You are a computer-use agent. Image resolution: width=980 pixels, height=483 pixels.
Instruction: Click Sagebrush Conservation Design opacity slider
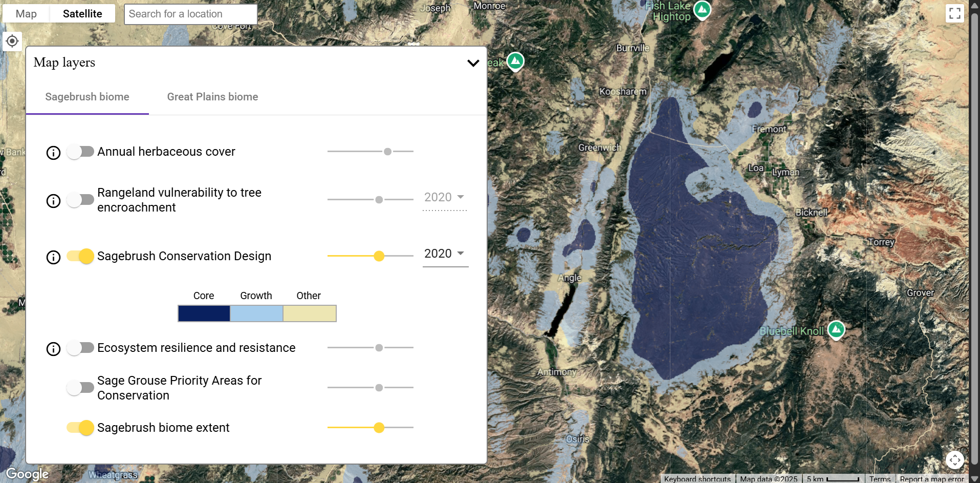click(379, 256)
